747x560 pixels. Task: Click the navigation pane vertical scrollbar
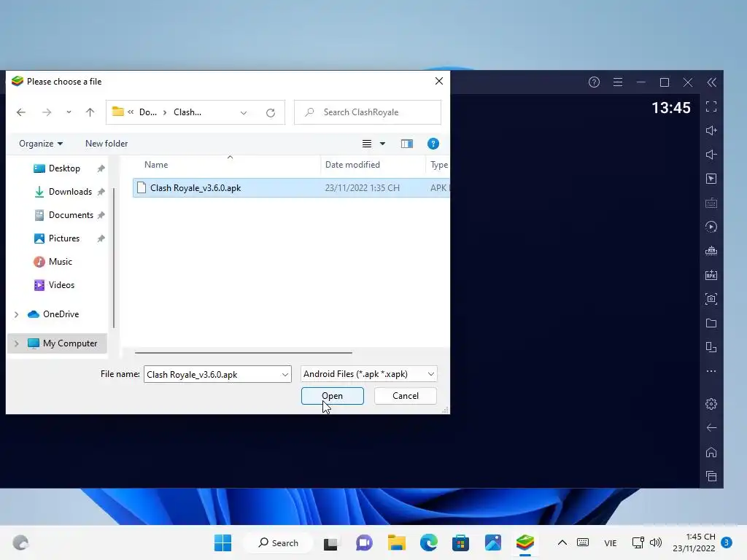tap(114, 257)
